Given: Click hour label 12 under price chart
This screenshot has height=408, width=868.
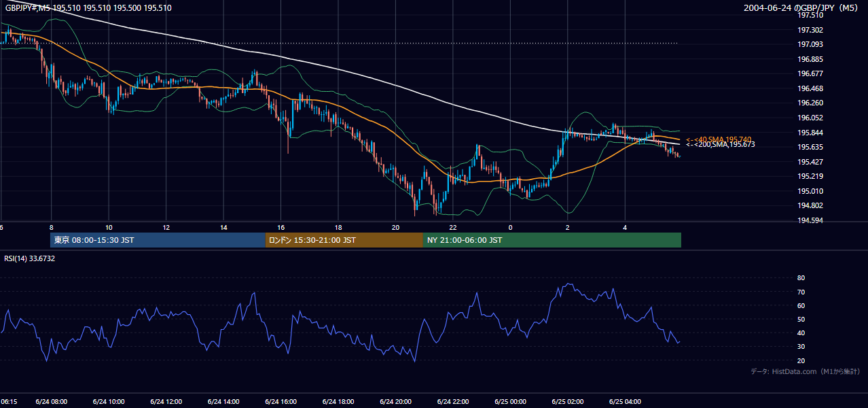Looking at the screenshot, I should pyautogui.click(x=166, y=227).
